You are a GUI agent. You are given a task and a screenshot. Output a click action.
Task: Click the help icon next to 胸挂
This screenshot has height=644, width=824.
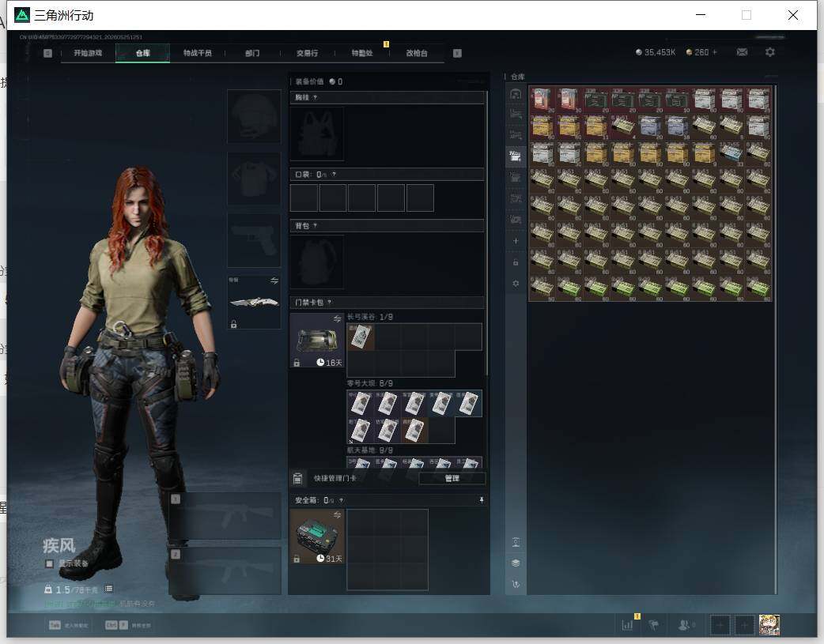click(315, 98)
